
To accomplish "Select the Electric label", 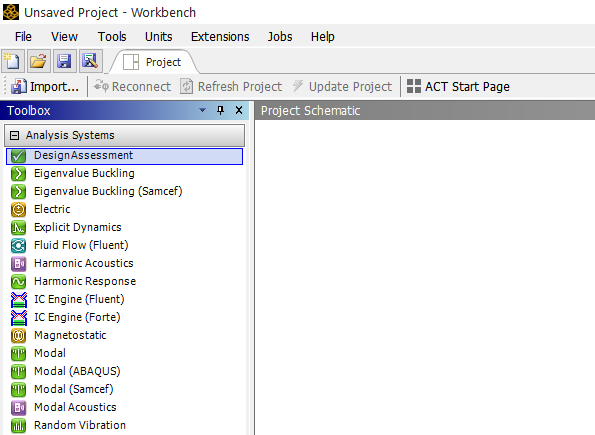I will pyautogui.click(x=52, y=209).
